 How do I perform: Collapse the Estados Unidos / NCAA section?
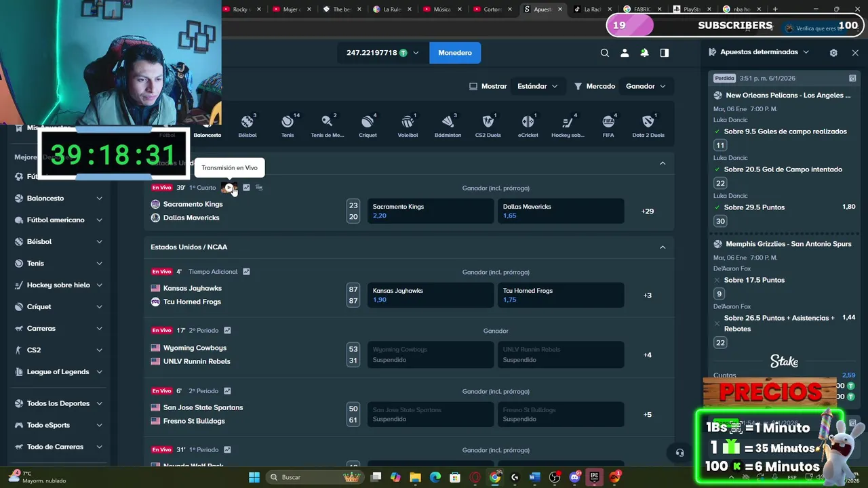point(663,247)
